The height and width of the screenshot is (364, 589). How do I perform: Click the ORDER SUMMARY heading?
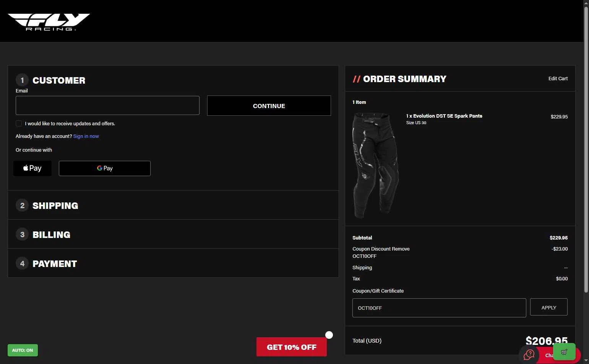(405, 79)
